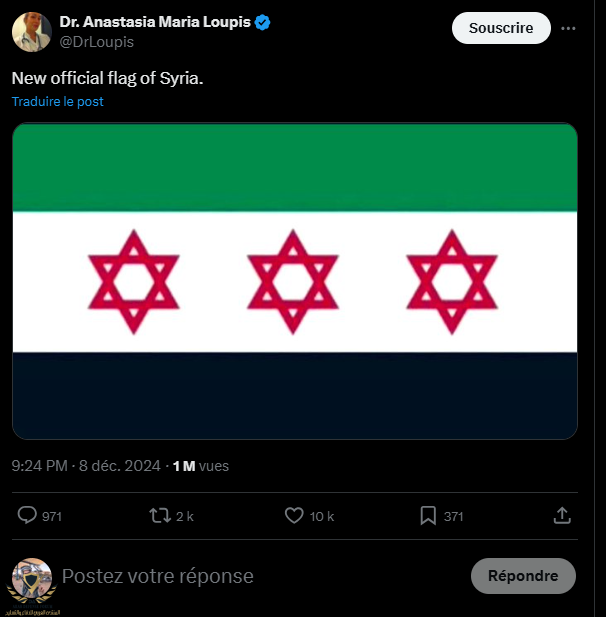Click the repost arrows icon

[159, 515]
